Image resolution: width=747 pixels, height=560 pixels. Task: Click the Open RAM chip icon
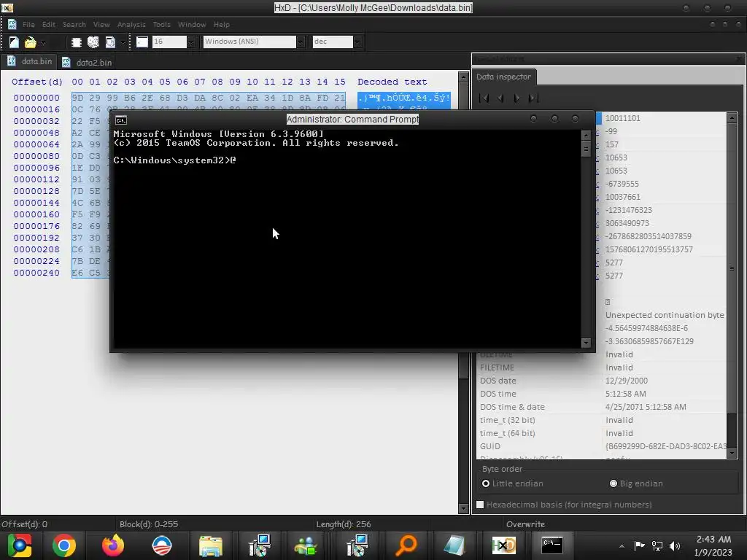[76, 42]
